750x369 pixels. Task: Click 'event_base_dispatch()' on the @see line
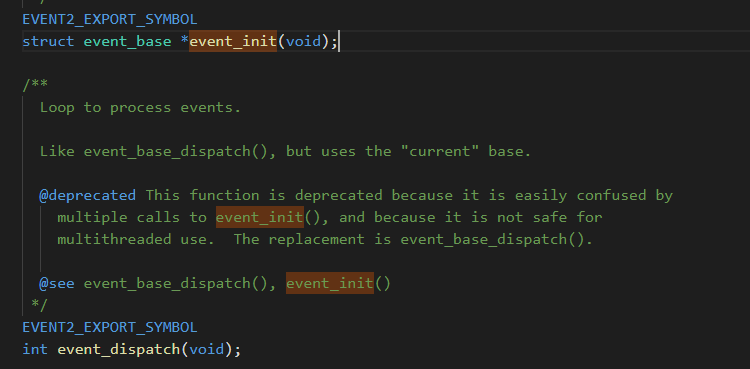[x=176, y=283]
